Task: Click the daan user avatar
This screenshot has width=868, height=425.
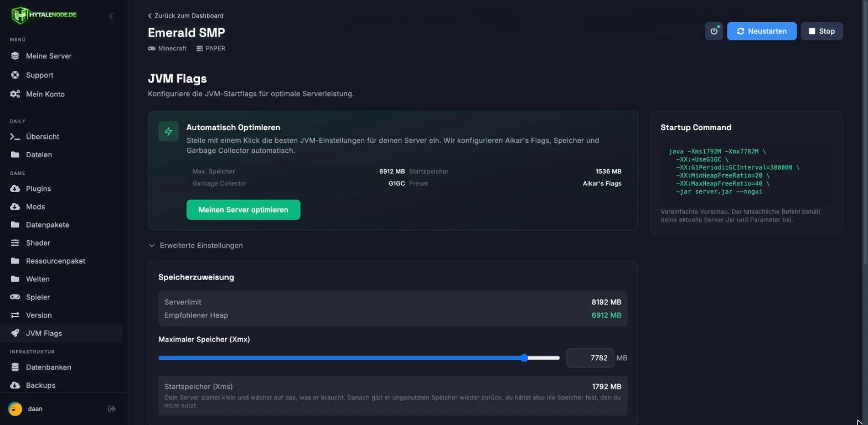Action: click(15, 409)
